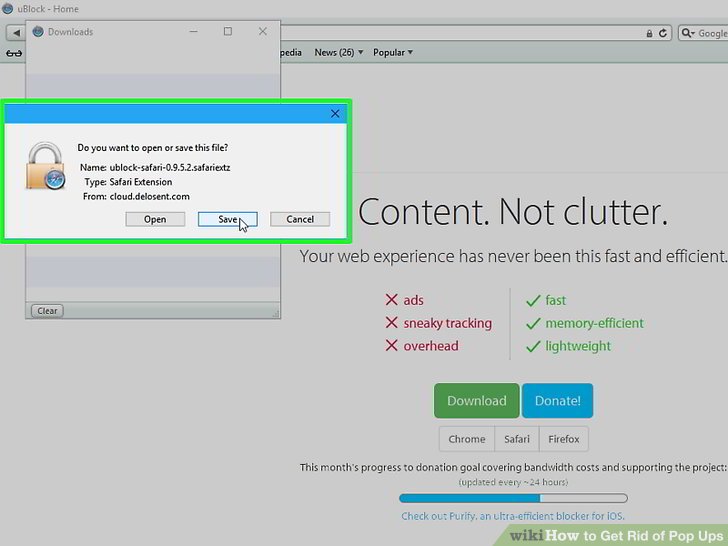Viewport: 728px width, 546px height.
Task: Open the Reading List glasses icon
Action: coord(14,53)
